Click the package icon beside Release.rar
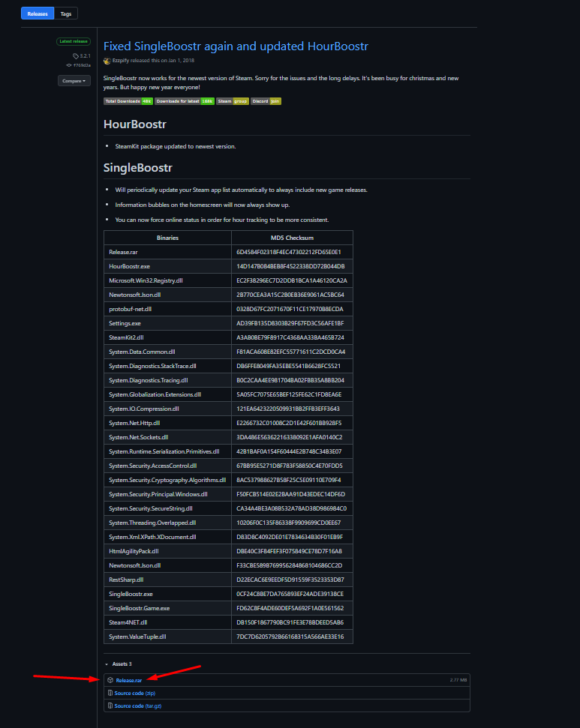This screenshot has height=728, width=580. (x=110, y=680)
